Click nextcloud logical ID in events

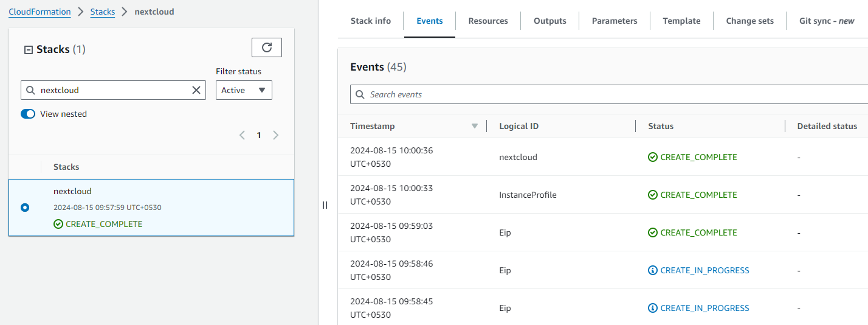coord(518,157)
